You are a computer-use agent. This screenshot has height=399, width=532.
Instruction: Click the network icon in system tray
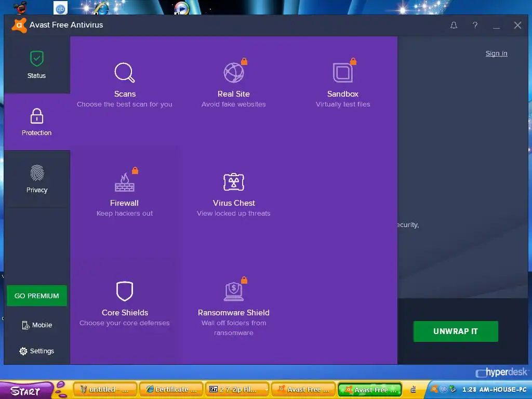point(453,389)
